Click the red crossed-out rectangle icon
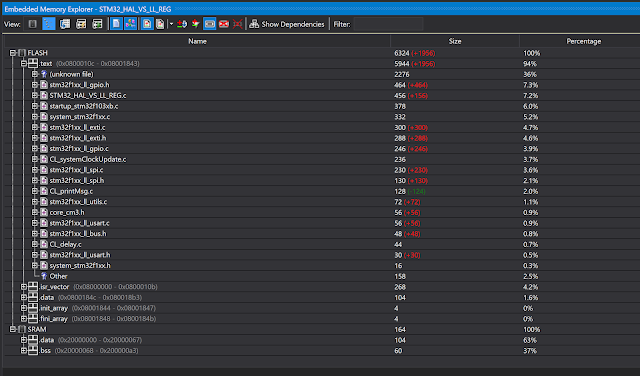This screenshot has width=640, height=376. [224, 24]
